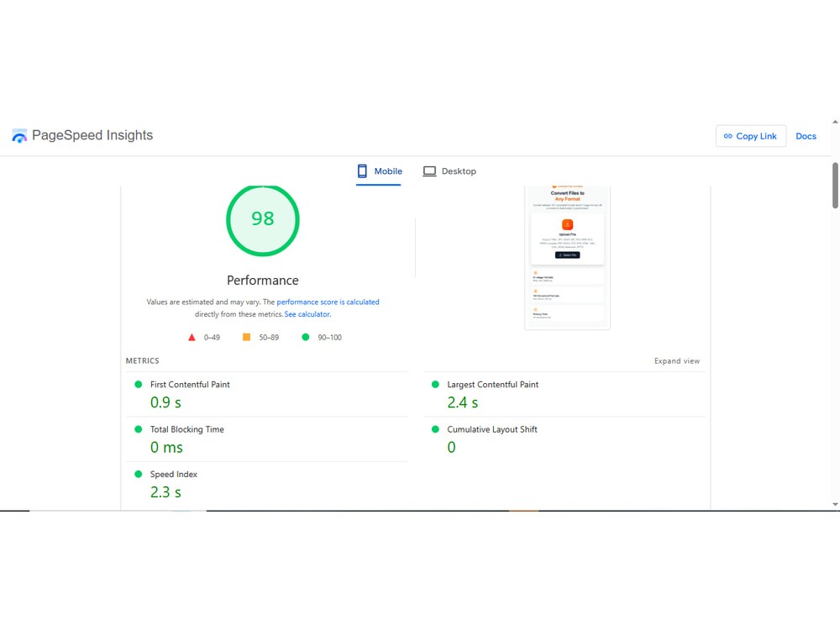840x630 pixels.
Task: Open the Docs link
Action: 806,136
